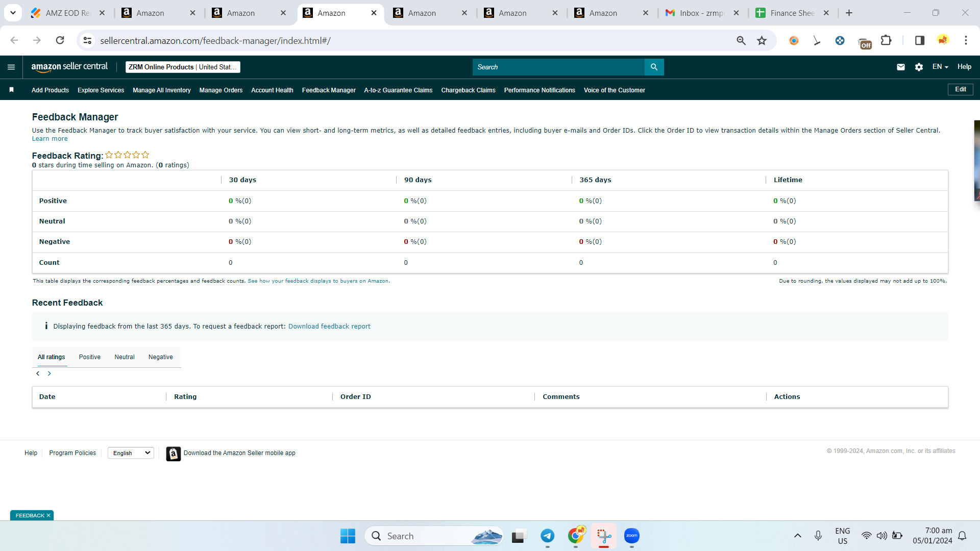Screen dimensions: 980x551
Task: Go to next feedback page arrow
Action: pos(50,373)
